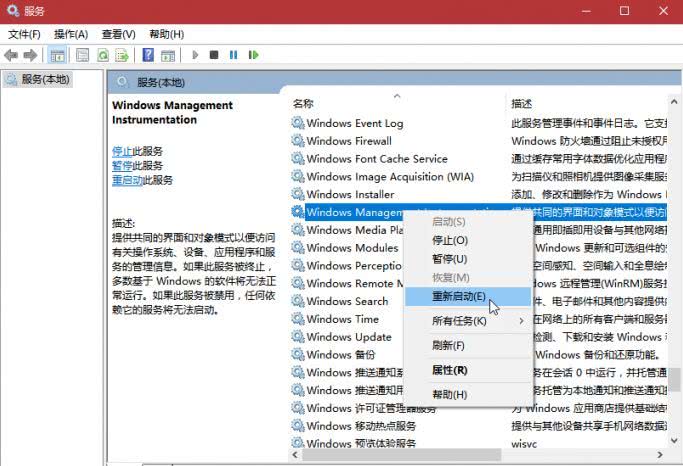The image size is (683, 466).
Task: Click gear icon of Windows Installer
Action: tap(298, 194)
